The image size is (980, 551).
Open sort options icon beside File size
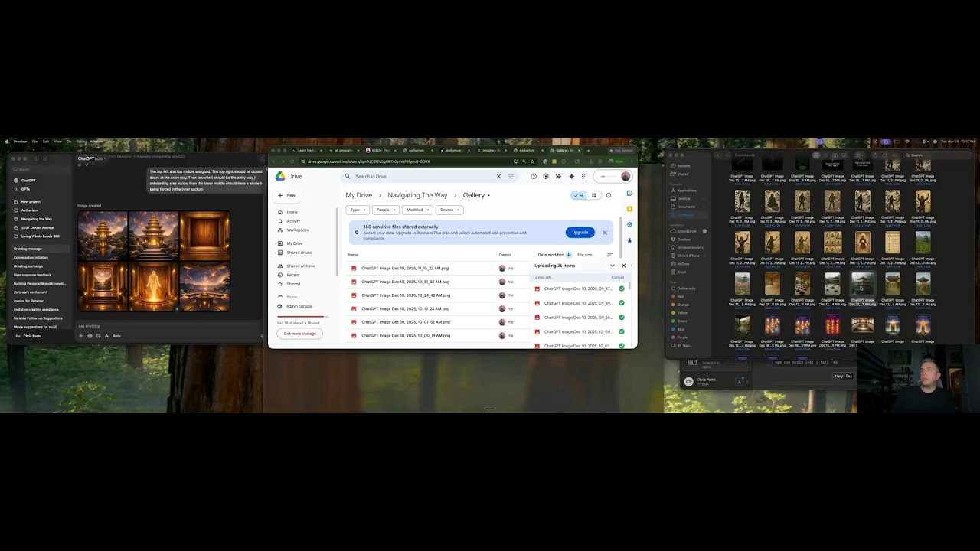coord(609,255)
